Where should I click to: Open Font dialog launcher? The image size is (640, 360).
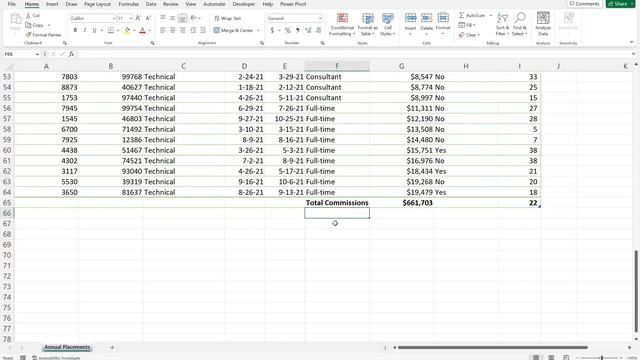[153, 43]
